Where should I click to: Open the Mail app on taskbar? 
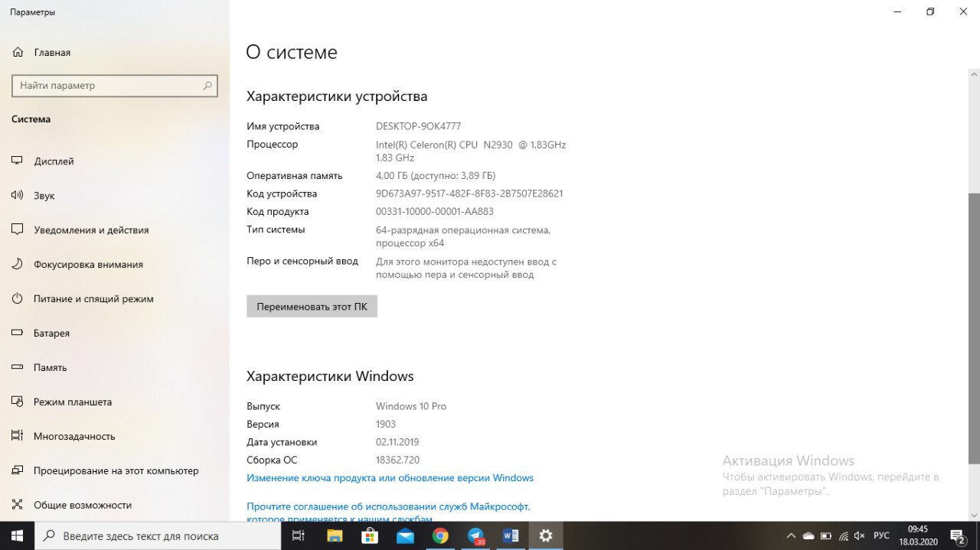(x=405, y=535)
